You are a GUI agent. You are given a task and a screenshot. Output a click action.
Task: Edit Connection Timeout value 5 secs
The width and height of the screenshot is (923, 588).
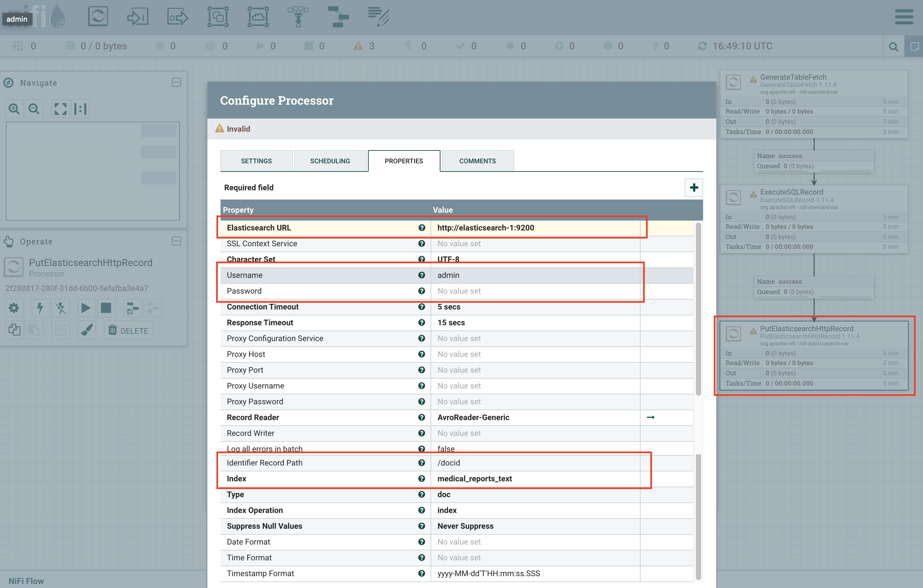click(x=536, y=307)
